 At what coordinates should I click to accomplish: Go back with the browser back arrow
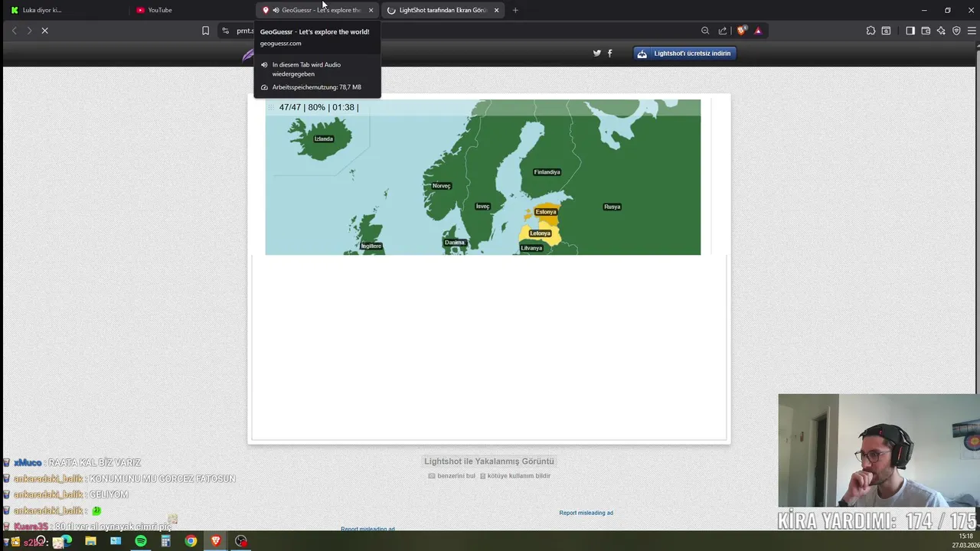click(14, 31)
